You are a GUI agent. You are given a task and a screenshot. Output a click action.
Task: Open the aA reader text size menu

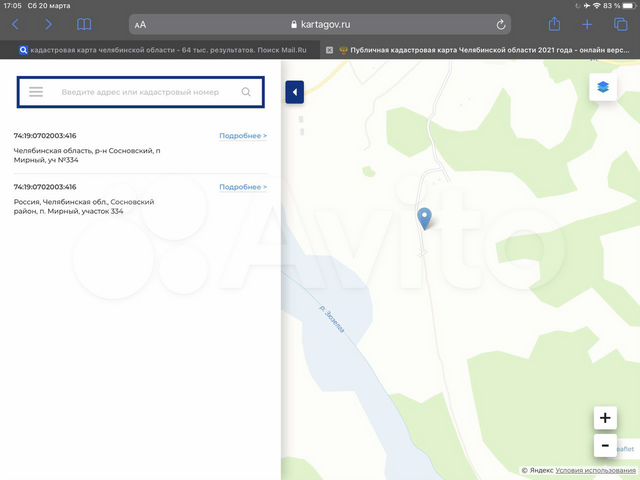point(140,24)
